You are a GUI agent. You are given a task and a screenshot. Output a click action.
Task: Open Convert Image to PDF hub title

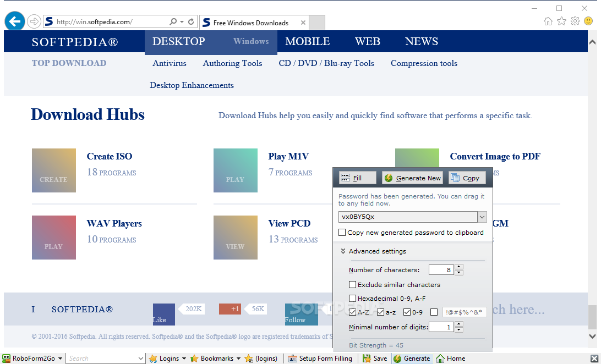[495, 157]
